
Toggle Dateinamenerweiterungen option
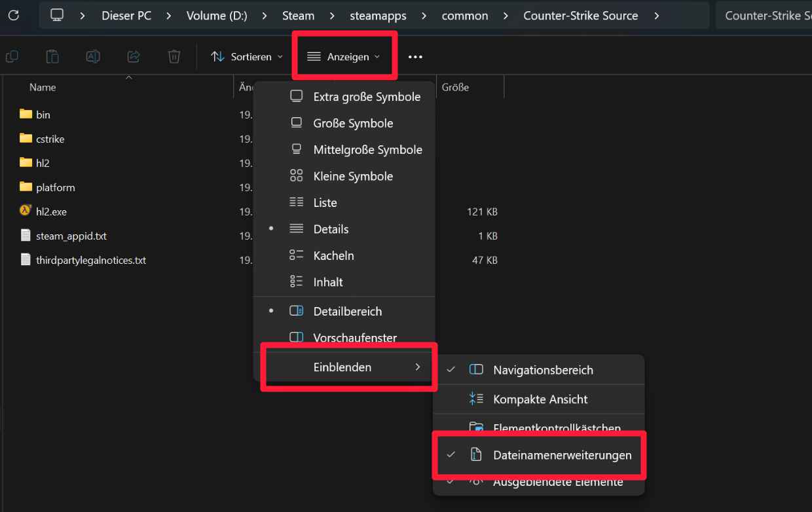(x=539, y=455)
